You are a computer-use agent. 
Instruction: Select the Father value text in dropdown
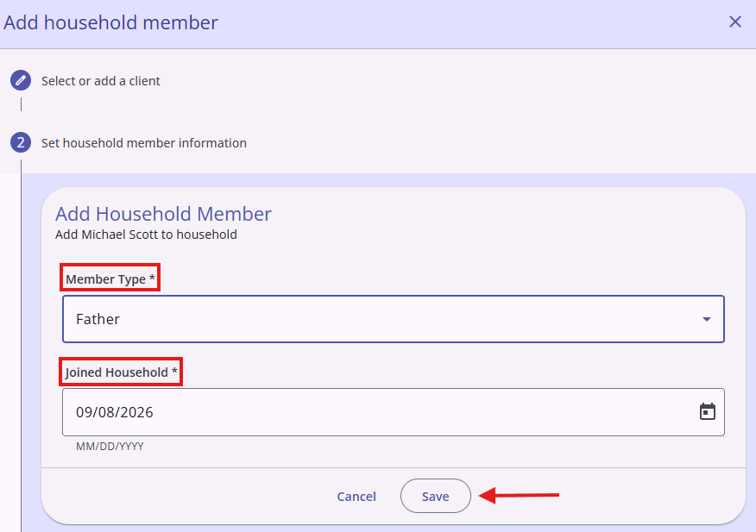[98, 319]
